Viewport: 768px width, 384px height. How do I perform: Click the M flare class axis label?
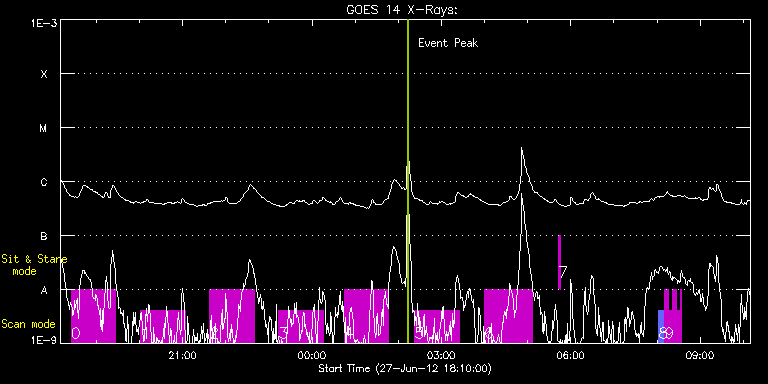[44, 128]
